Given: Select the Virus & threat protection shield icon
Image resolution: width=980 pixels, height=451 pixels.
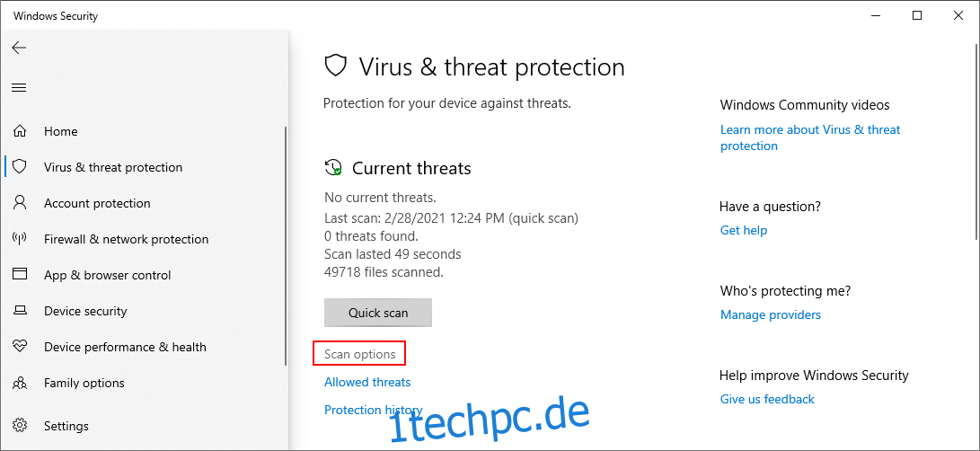Looking at the screenshot, I should pyautogui.click(x=20, y=167).
